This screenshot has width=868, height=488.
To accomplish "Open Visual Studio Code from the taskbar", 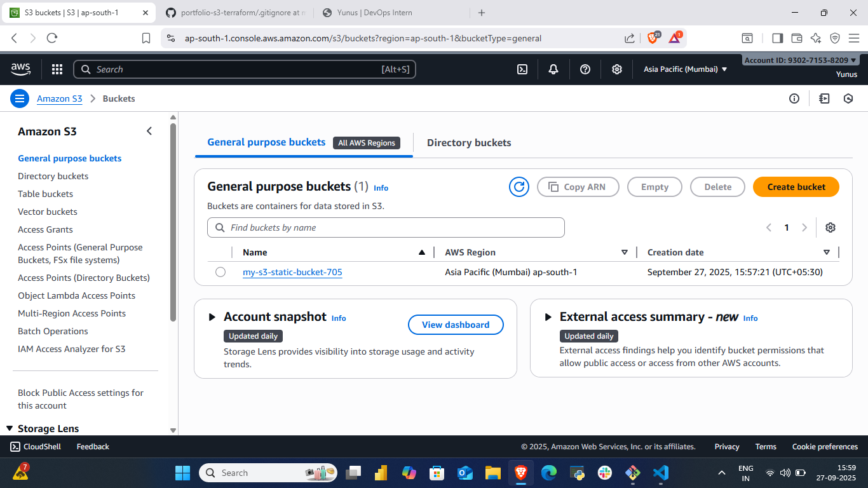I will pyautogui.click(x=661, y=473).
